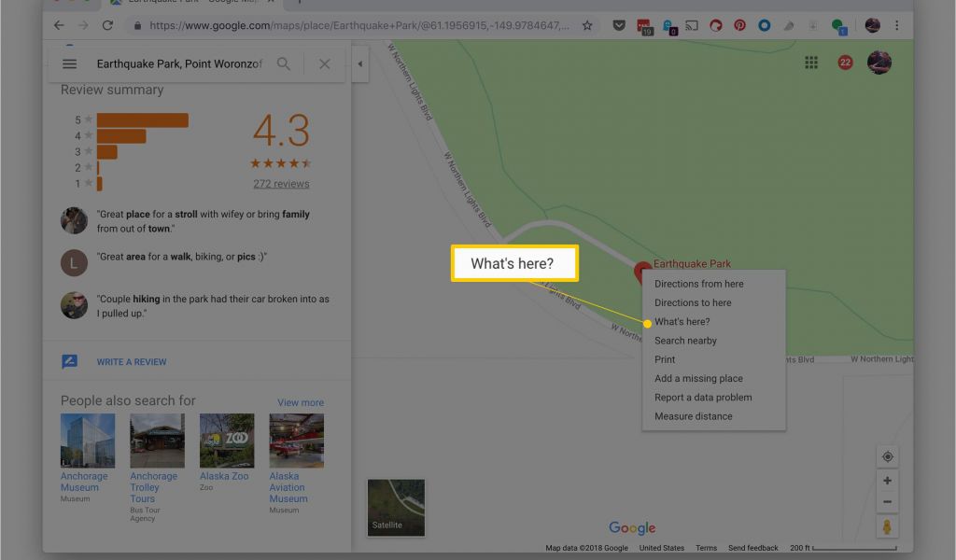Image resolution: width=956 pixels, height=560 pixels.
Task: Bookmark this page with the star icon
Action: [587, 25]
